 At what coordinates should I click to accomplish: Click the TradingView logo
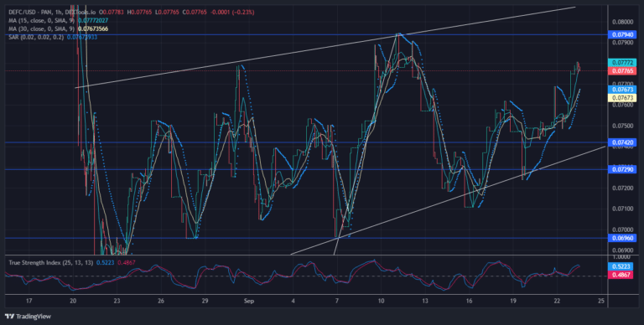click(28, 317)
